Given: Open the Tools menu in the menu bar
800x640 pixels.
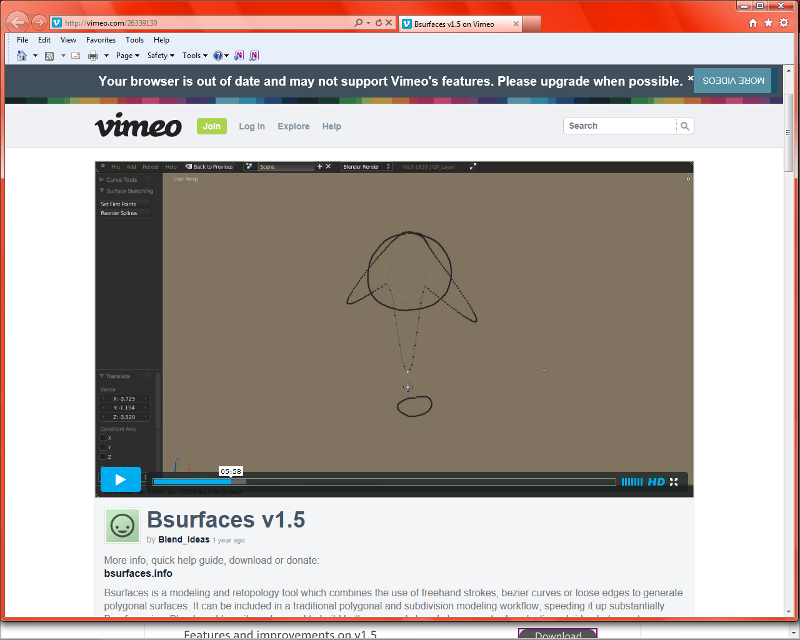Looking at the screenshot, I should (x=135, y=40).
